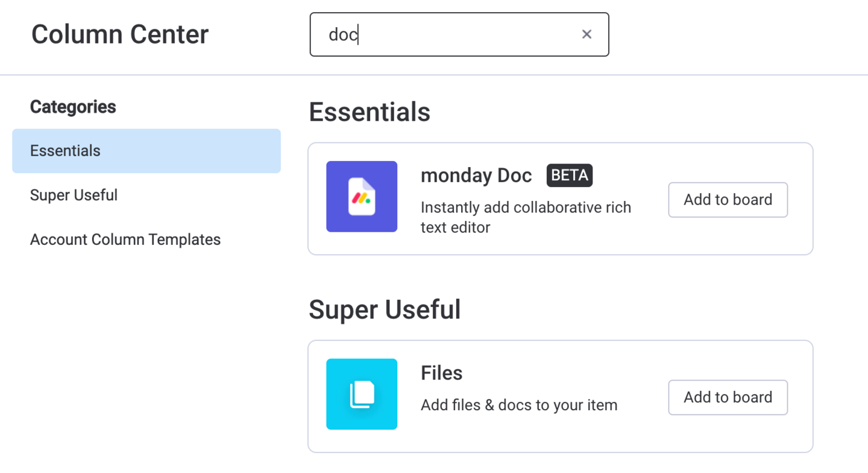Click the "Add files & docs" description

519,405
